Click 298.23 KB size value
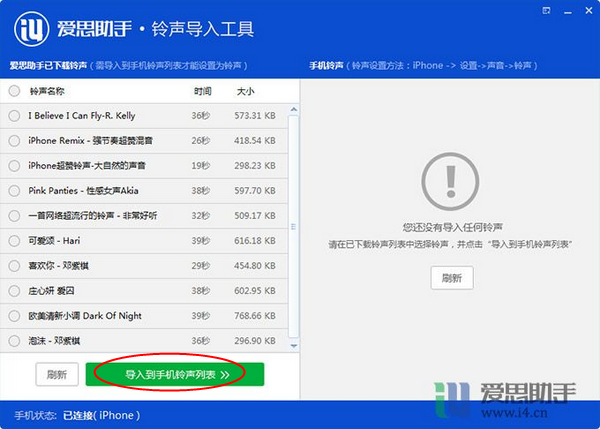The height and width of the screenshot is (429, 600). coord(255,166)
